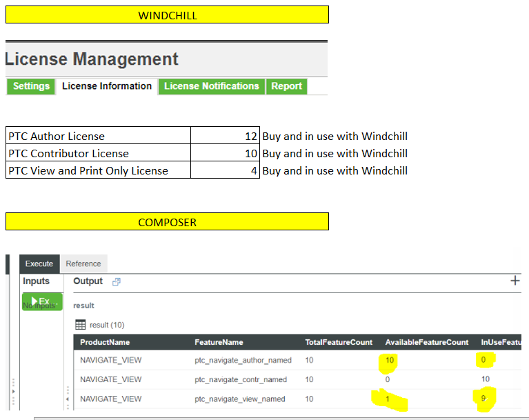Click total count 10 in view_named row
This screenshot has width=529, height=420.
(x=309, y=399)
